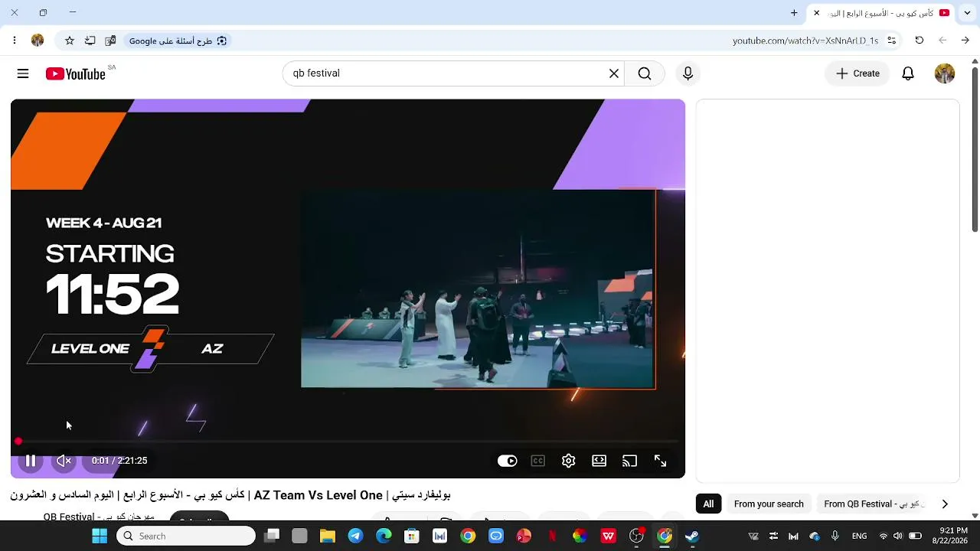Pause the video
980x551 pixels.
(x=31, y=461)
